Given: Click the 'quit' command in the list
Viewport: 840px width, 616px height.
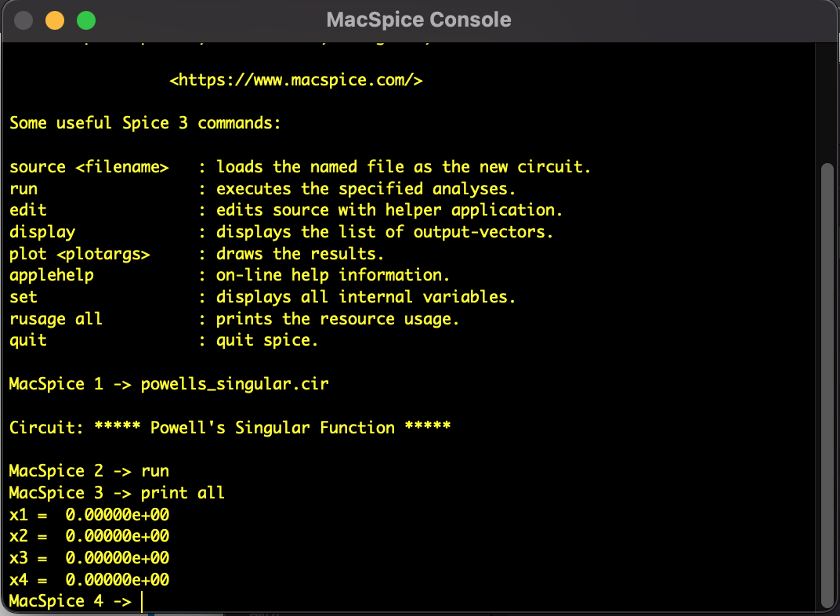Looking at the screenshot, I should tap(28, 341).
